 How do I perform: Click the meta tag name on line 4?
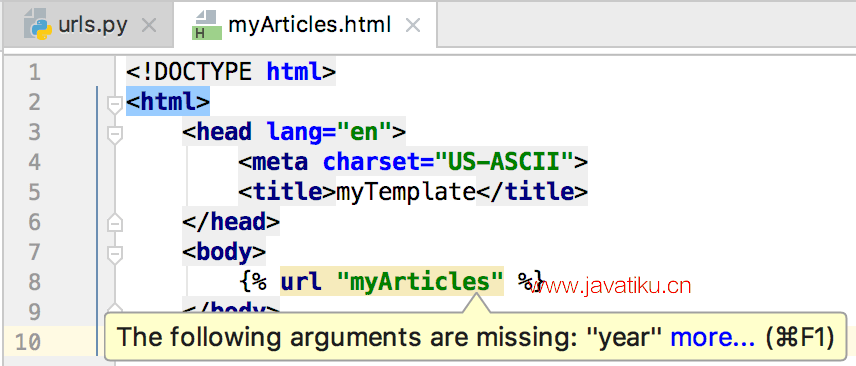(280, 162)
